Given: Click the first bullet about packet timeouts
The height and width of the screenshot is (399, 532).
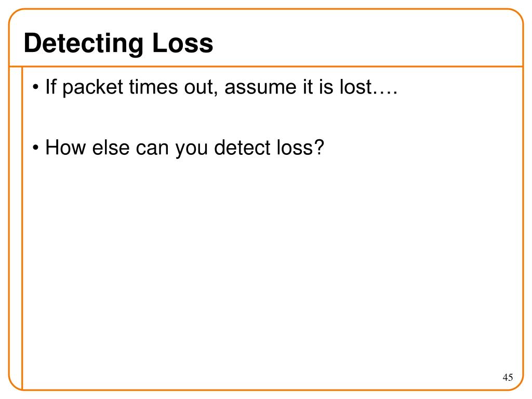Looking at the screenshot, I should (221, 88).
